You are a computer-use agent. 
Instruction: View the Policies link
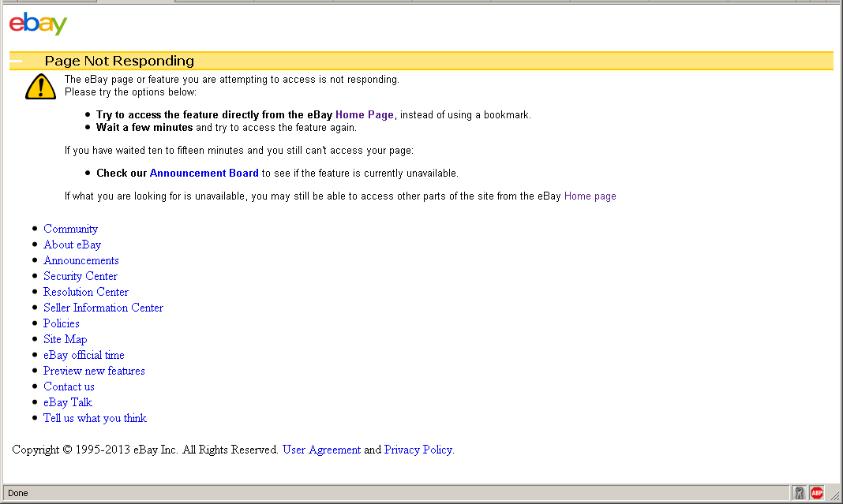pyautogui.click(x=62, y=323)
